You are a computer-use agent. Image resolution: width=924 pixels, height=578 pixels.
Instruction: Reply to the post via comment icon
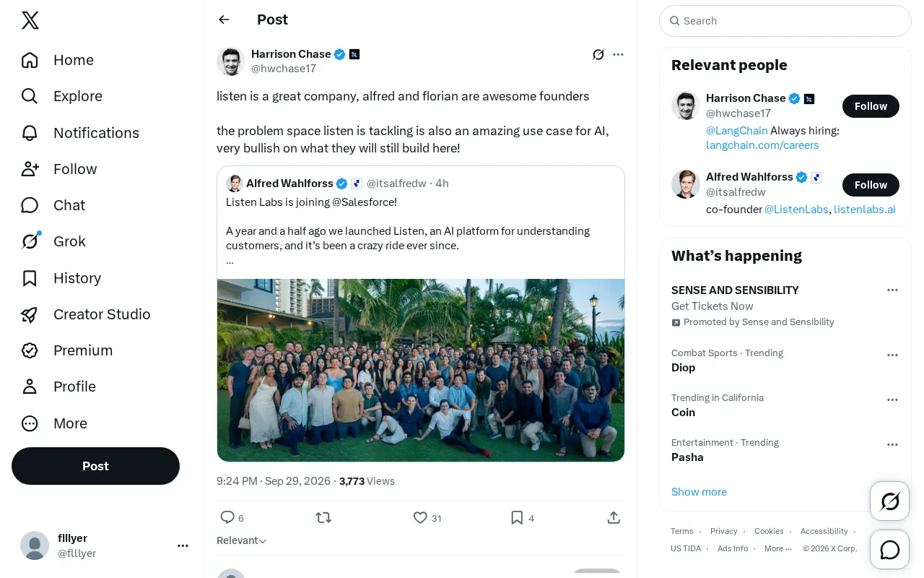click(227, 517)
